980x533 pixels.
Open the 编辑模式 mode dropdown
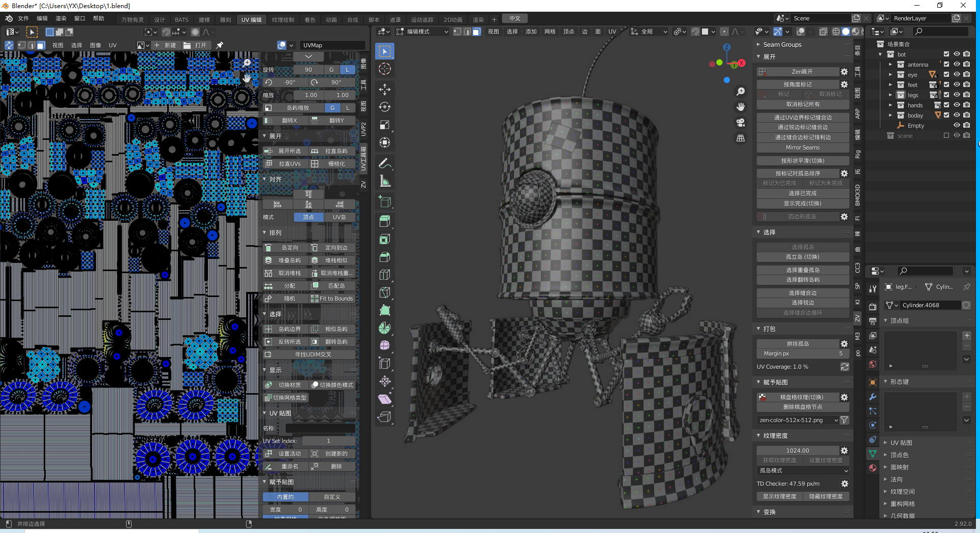(422, 32)
